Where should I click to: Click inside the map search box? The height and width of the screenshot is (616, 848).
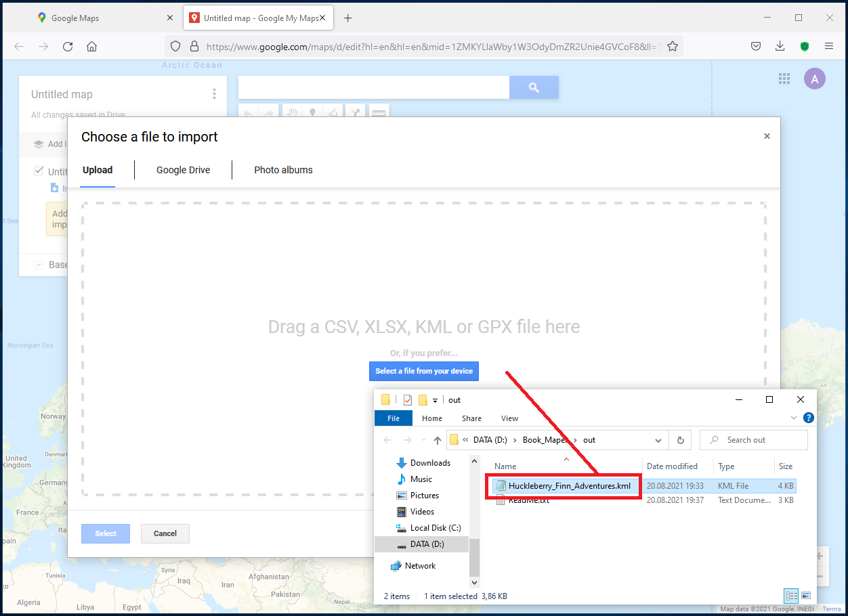(374, 87)
